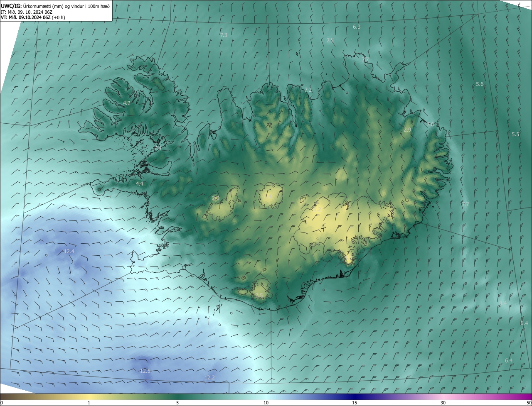Click the 2.3 value near the western glacier
The image size is (532, 406).
[x=216, y=198]
